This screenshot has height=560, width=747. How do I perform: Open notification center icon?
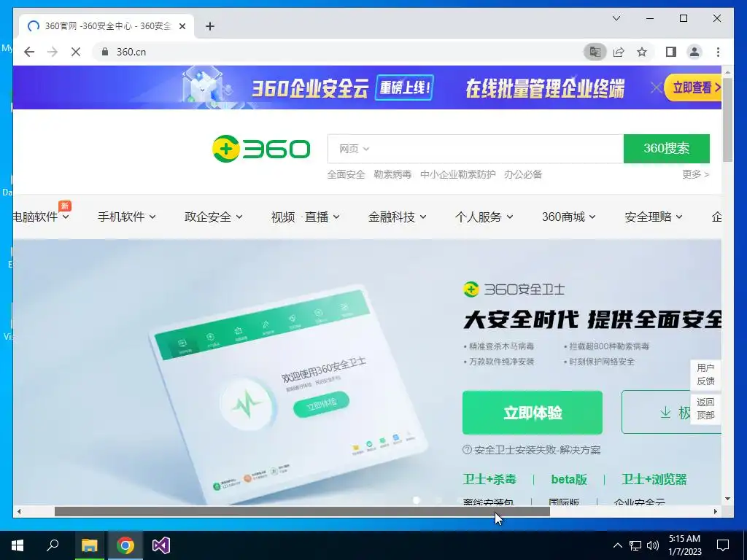[723, 545]
